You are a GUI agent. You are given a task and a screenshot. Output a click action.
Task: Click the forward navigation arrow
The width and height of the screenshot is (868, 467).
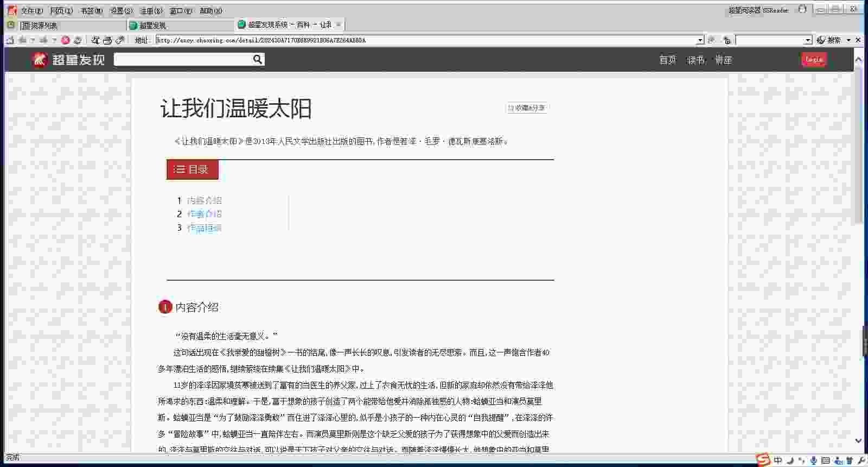[x=43, y=40]
